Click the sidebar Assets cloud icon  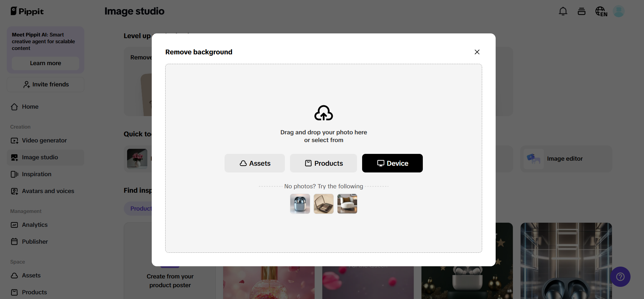point(14,275)
